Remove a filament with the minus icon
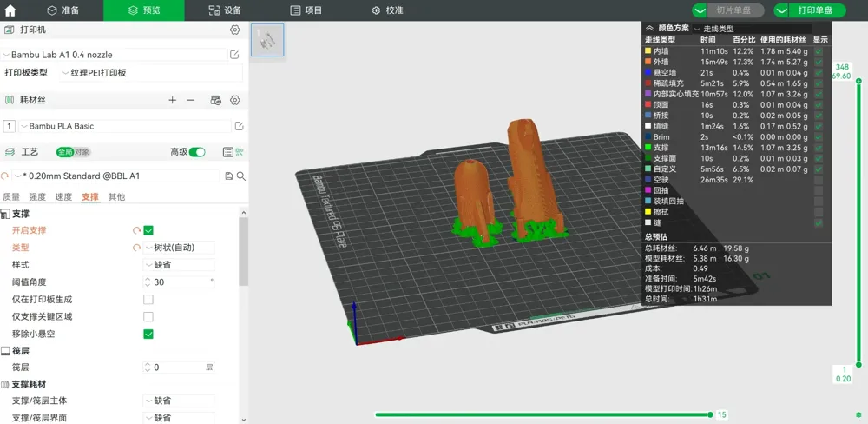Image resolution: width=868 pixels, height=424 pixels. click(x=191, y=100)
